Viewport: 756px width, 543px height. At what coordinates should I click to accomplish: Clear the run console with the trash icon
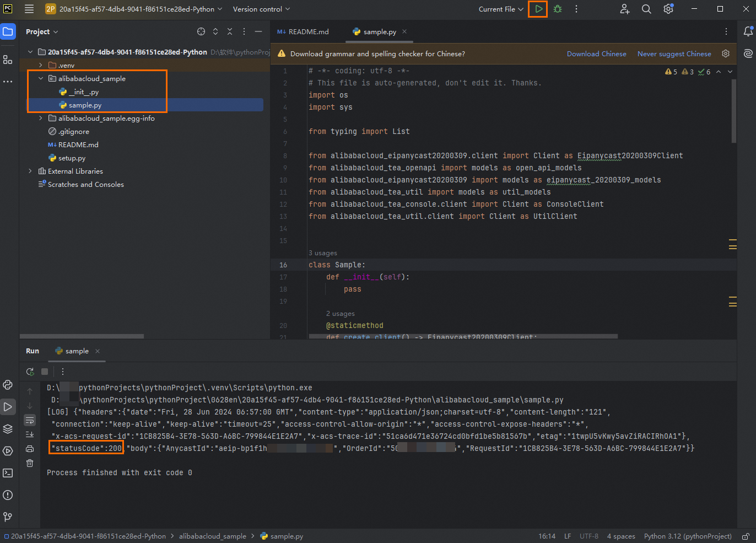click(30, 463)
